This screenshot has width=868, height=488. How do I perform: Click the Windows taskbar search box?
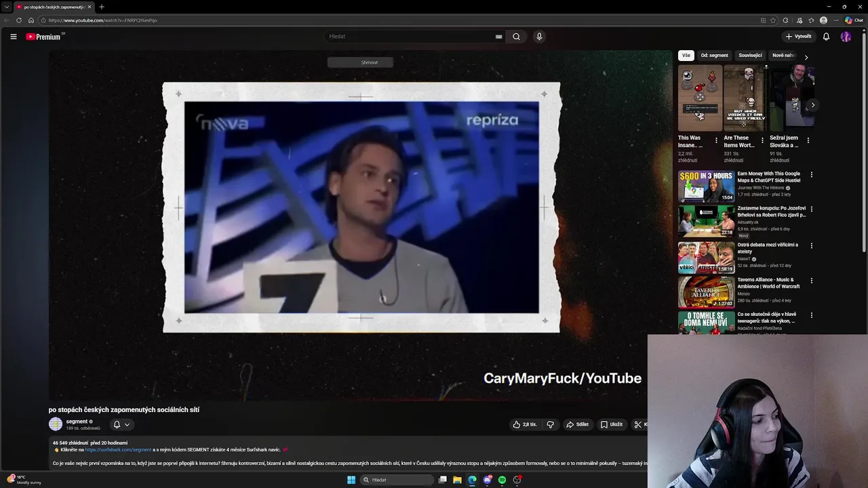point(397,480)
